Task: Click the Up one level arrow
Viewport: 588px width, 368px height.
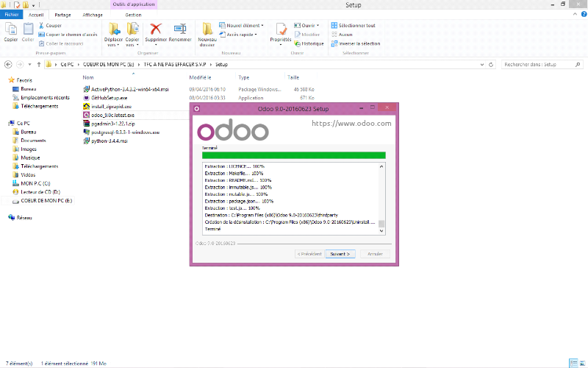Action: point(39,65)
